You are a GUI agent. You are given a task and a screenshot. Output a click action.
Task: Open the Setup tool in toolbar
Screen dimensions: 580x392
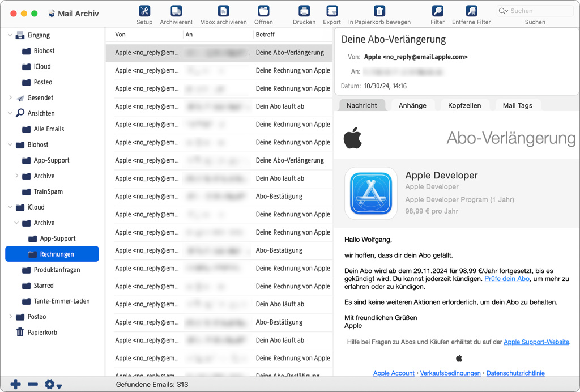click(144, 11)
